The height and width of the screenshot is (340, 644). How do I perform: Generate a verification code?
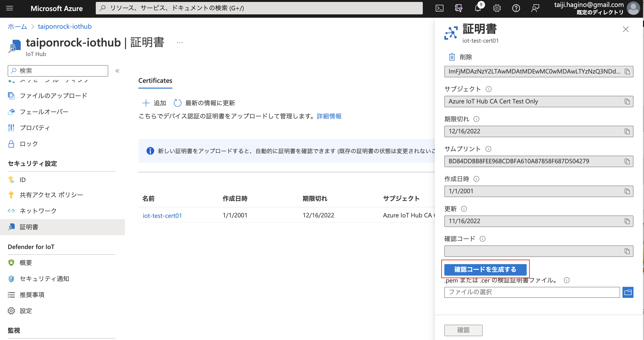[x=485, y=270]
